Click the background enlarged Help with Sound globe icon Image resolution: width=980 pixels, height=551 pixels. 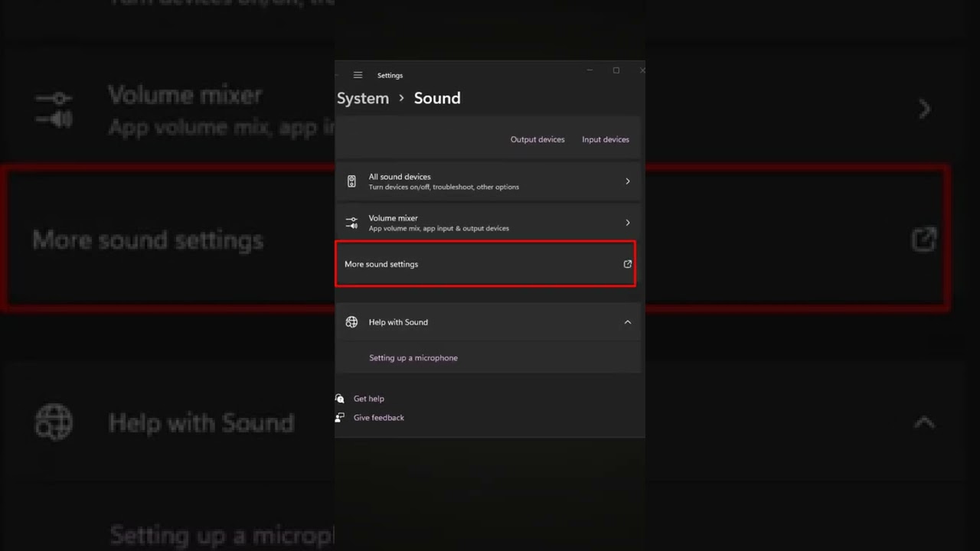click(54, 422)
